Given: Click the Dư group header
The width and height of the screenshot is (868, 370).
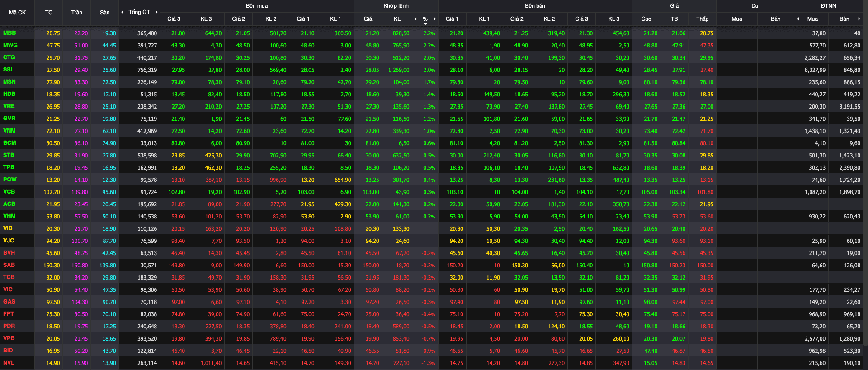Looking at the screenshot, I should [755, 6].
